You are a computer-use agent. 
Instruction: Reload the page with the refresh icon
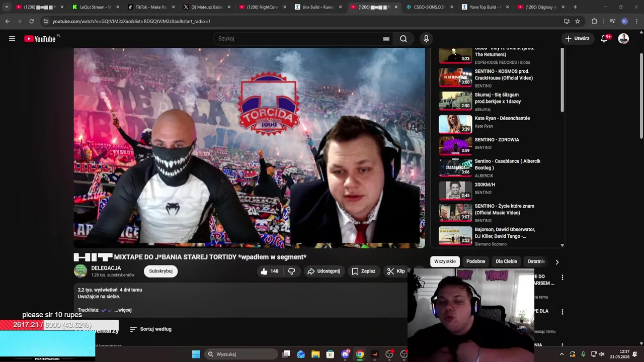[x=31, y=21]
